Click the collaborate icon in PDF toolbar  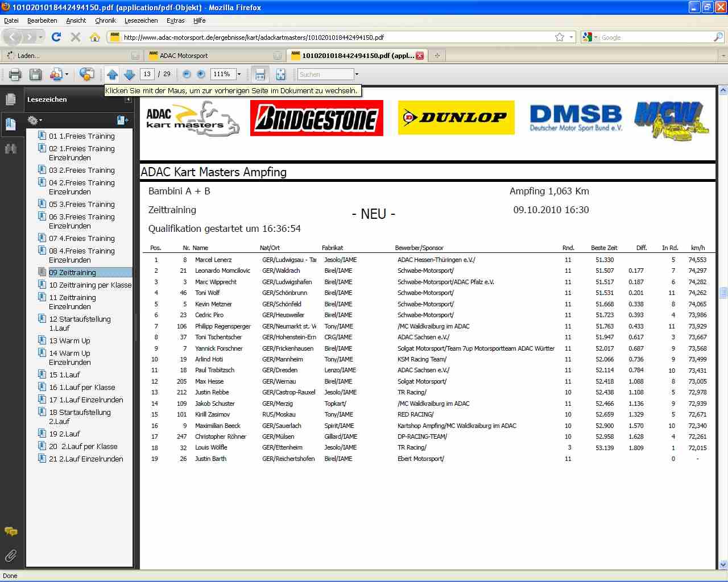click(87, 74)
